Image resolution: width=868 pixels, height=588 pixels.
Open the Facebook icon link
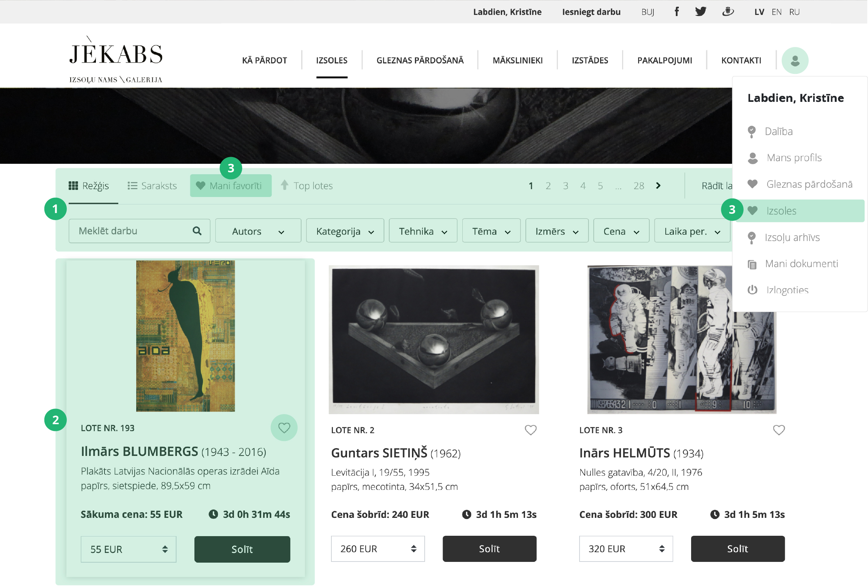(677, 12)
